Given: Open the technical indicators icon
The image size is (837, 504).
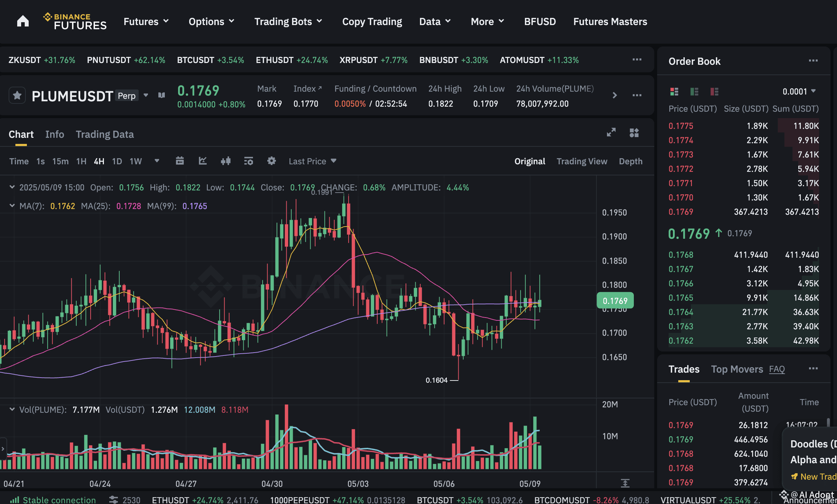Looking at the screenshot, I should (248, 161).
